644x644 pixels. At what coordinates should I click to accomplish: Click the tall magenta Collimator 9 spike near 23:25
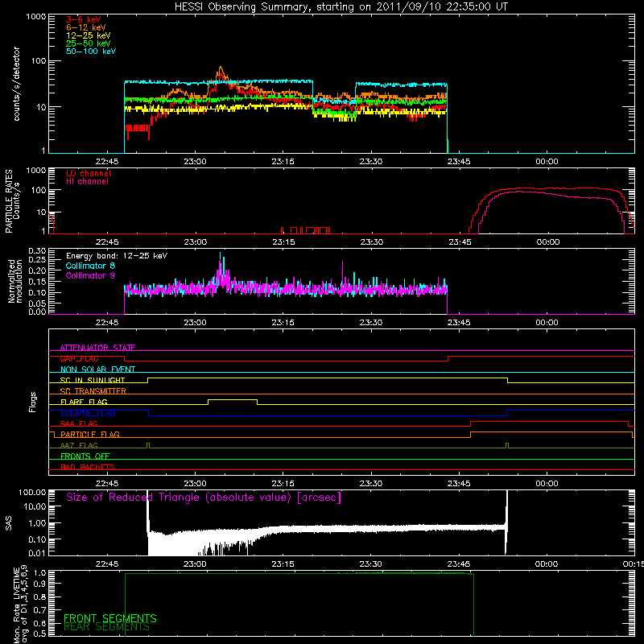click(x=343, y=271)
